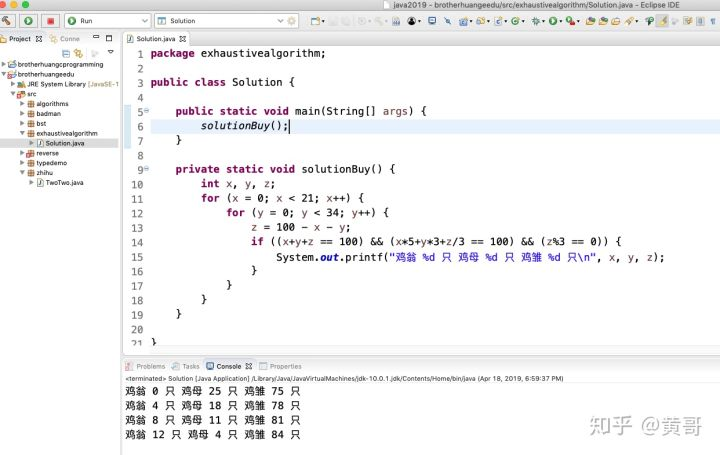Click Collapse All in Project explorer
This screenshot has width=720, height=455.
(66, 53)
